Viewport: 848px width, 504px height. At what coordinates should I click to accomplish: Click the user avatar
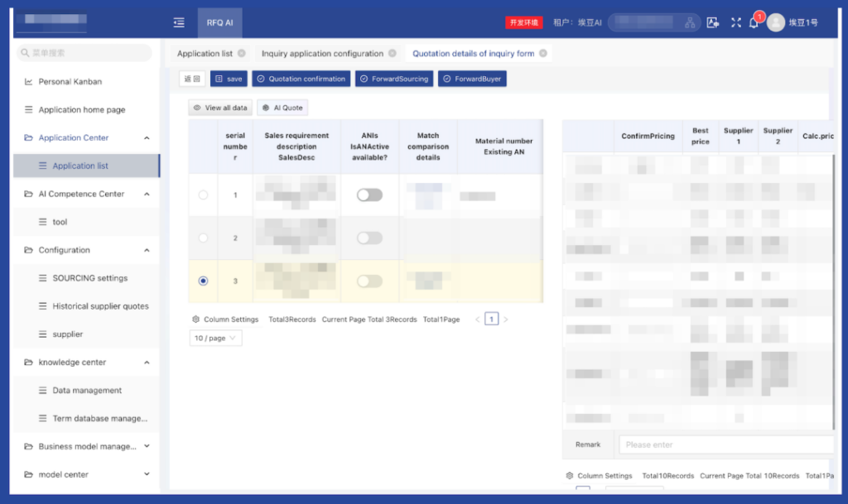(775, 22)
